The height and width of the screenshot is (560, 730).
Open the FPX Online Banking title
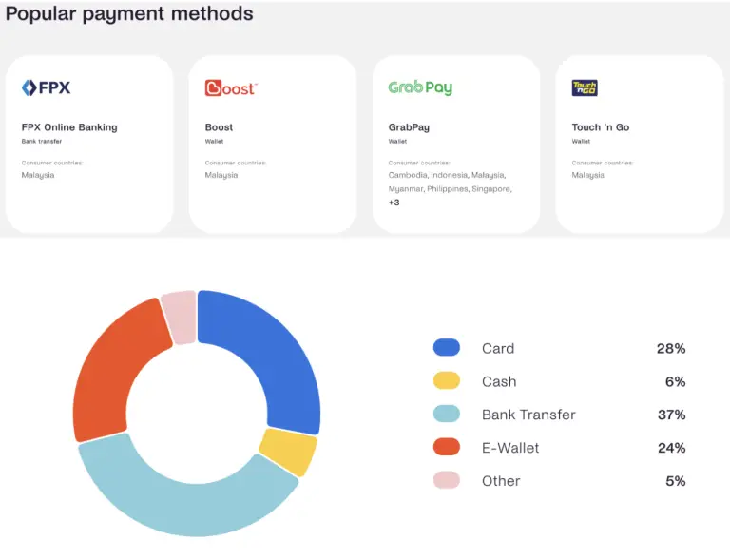click(69, 127)
